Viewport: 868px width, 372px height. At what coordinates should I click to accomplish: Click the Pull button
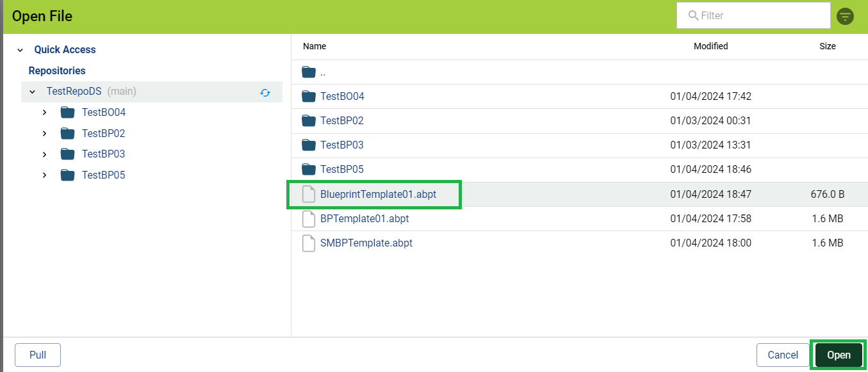click(x=38, y=355)
